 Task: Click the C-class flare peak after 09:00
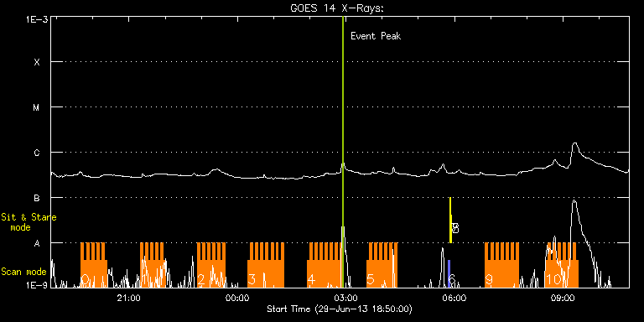[575, 143]
